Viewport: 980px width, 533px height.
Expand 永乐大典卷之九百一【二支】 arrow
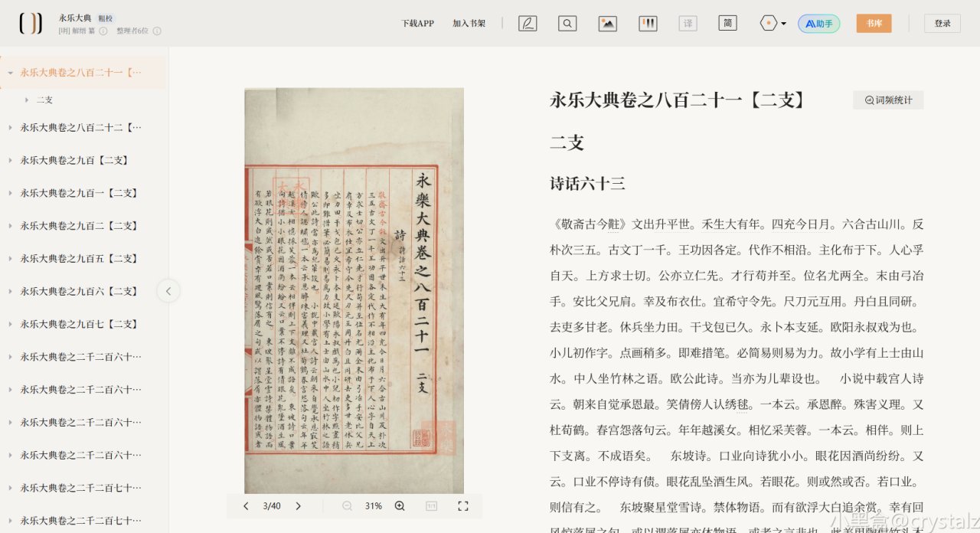tap(10, 193)
